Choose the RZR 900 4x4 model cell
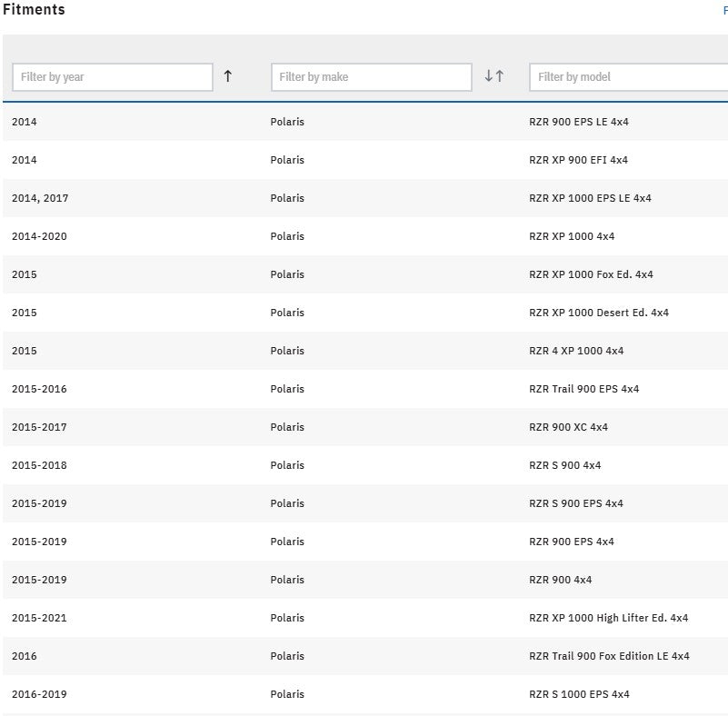Viewport: 728px width, 716px height. coord(561,580)
